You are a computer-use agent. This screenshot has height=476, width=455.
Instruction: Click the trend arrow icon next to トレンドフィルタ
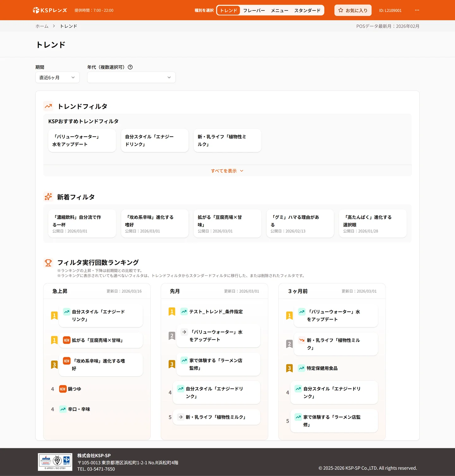tap(48, 106)
